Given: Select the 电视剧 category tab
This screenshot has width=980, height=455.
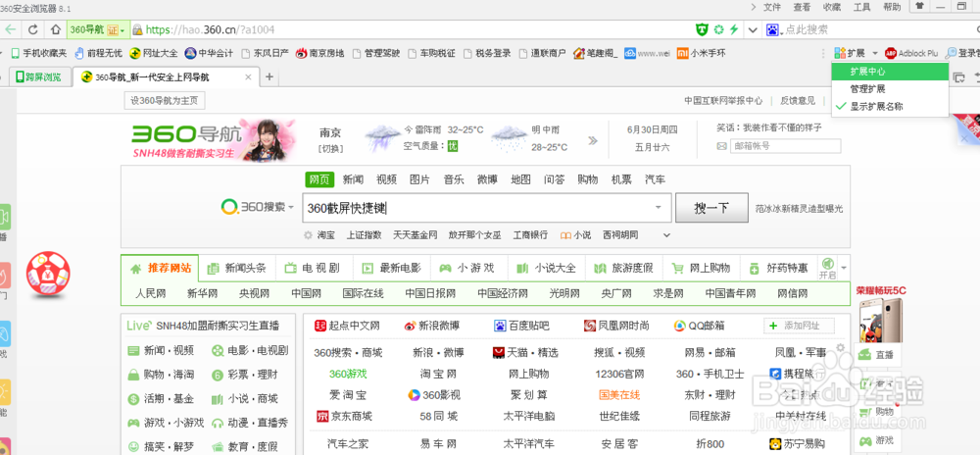Looking at the screenshot, I should [315, 268].
